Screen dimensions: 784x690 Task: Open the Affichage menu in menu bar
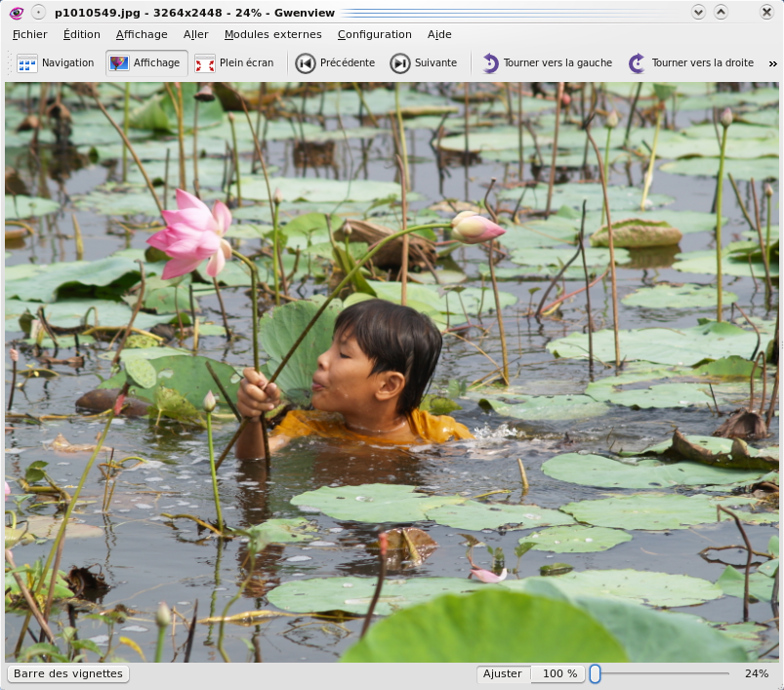pos(142,34)
